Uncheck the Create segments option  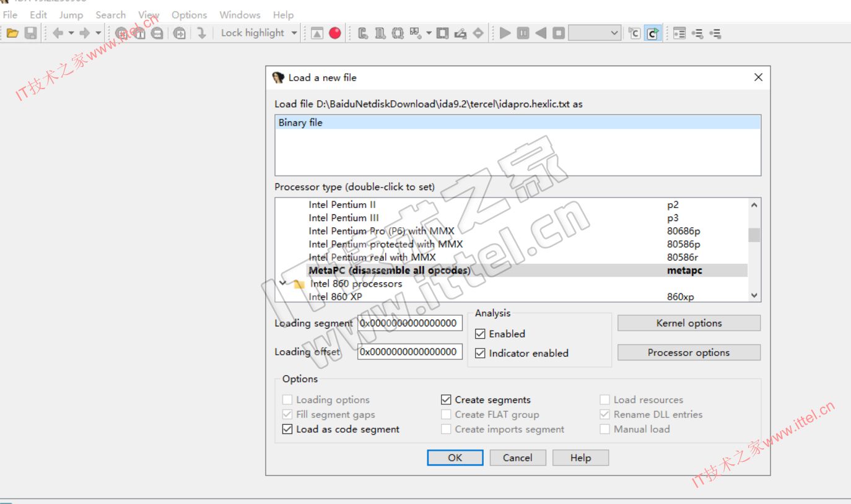446,400
